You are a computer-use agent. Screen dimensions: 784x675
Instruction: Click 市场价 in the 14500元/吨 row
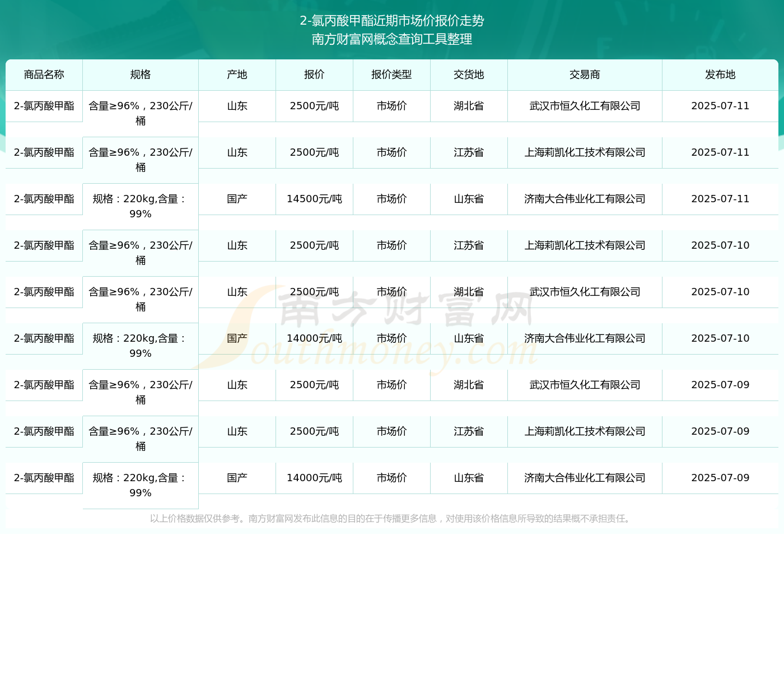[391, 199]
